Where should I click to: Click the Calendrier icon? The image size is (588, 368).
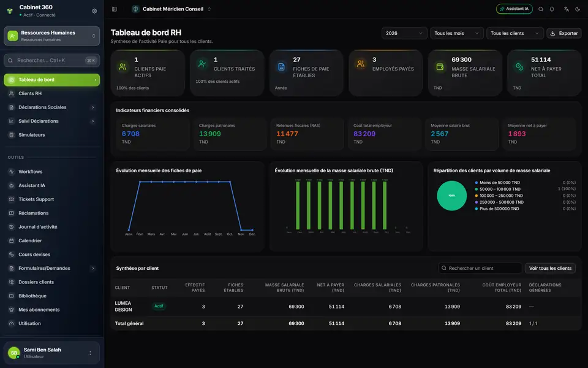tap(11, 240)
